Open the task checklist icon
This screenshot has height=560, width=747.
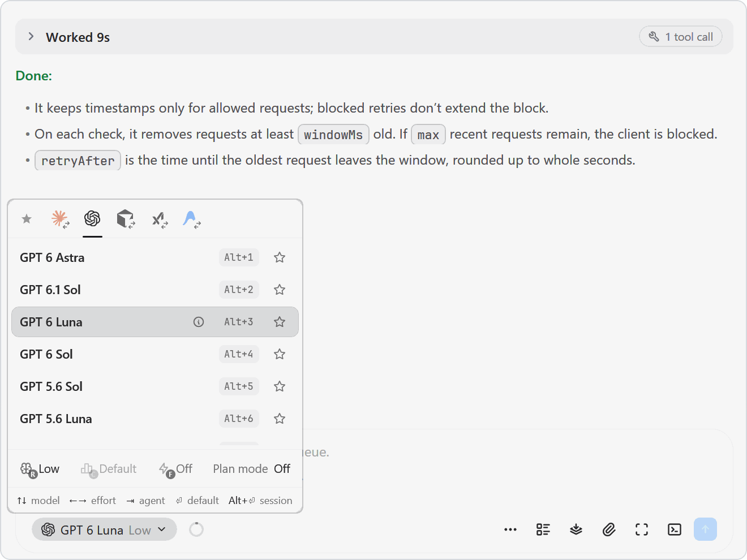coord(543,530)
